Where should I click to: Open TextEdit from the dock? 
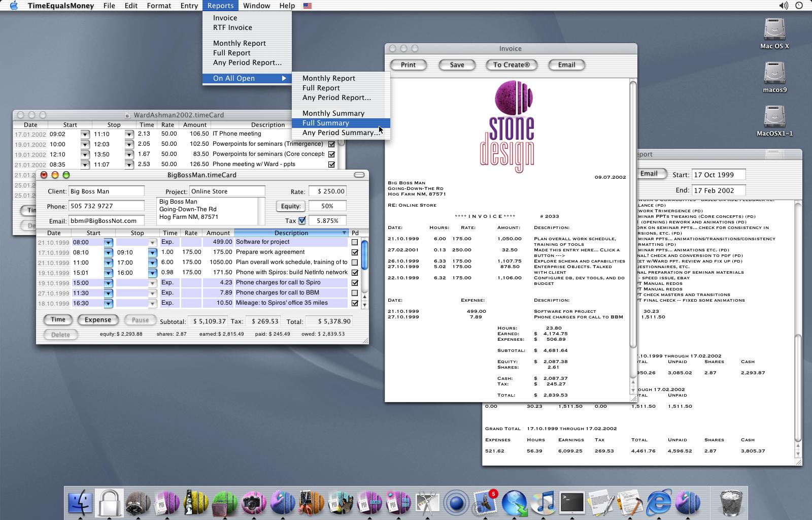click(601, 502)
